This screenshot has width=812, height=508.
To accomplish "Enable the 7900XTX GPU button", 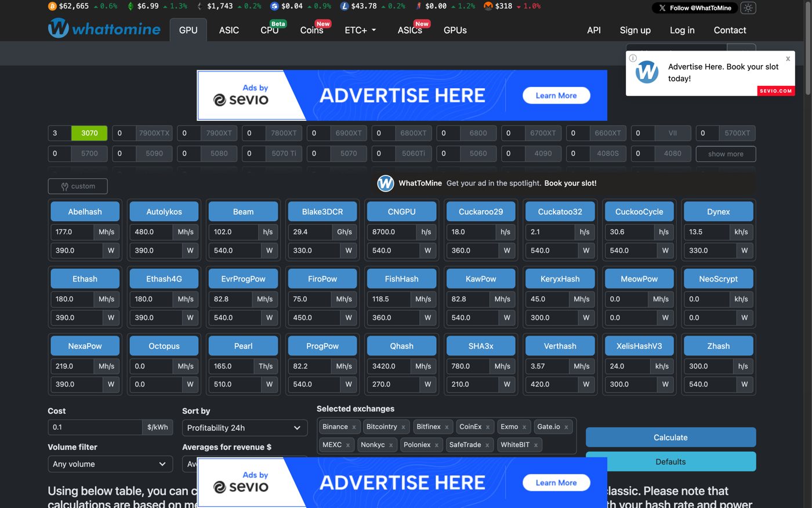I will [154, 133].
